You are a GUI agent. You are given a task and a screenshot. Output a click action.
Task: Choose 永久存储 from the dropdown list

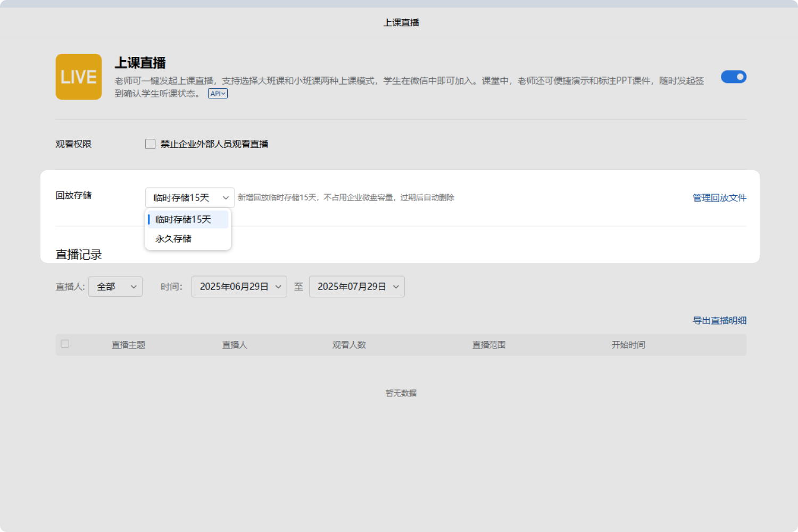(188, 239)
